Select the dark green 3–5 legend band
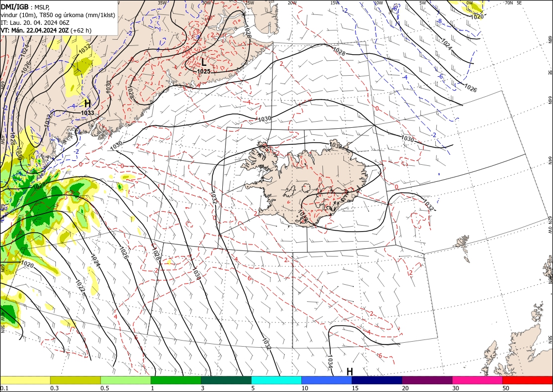Viewport: 553px width, 392px height. 226,380
